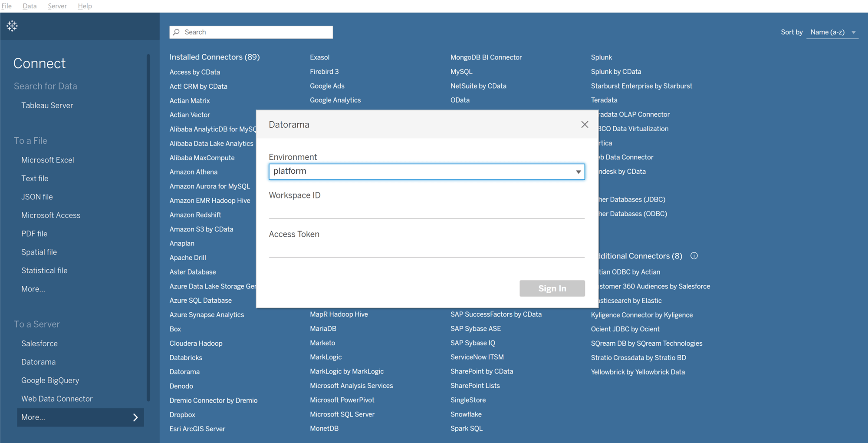868x443 pixels.
Task: Select Tableau Server in sidebar
Action: pyautogui.click(x=47, y=106)
